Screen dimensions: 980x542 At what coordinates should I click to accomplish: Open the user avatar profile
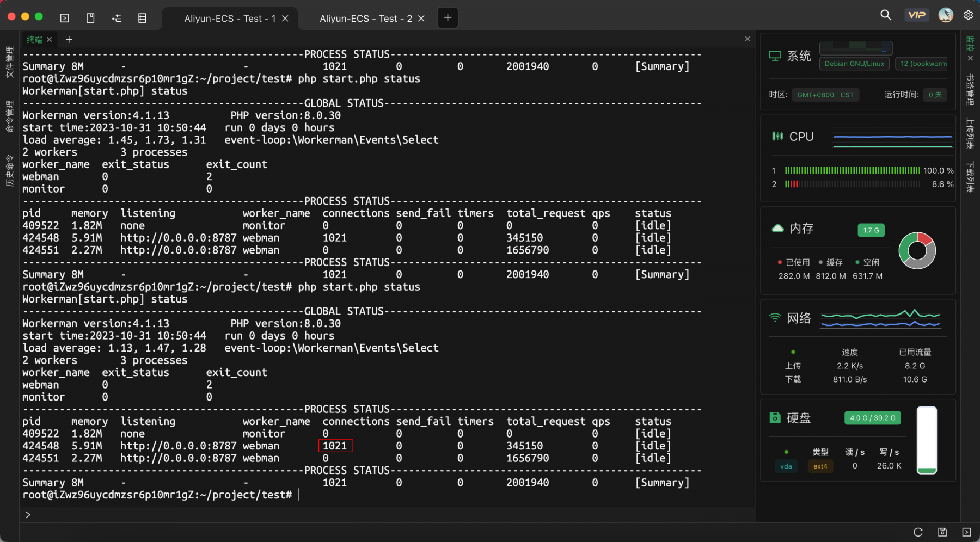point(946,15)
